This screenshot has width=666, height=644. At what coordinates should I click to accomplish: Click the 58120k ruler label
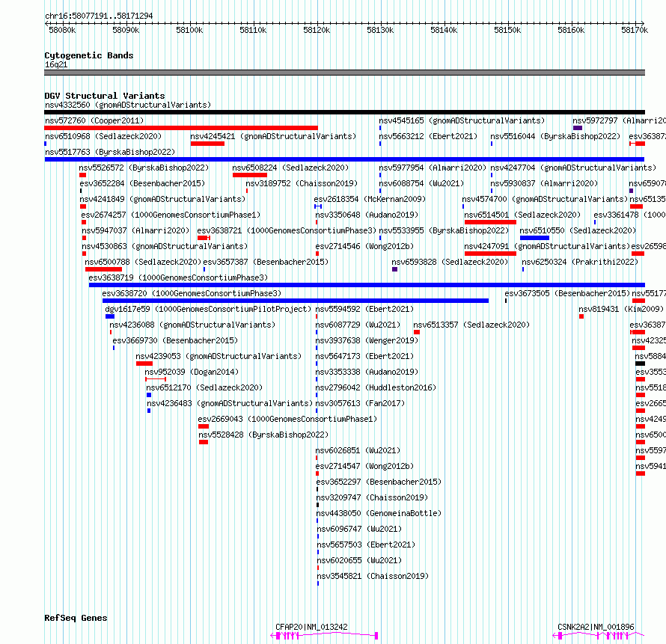point(317,30)
